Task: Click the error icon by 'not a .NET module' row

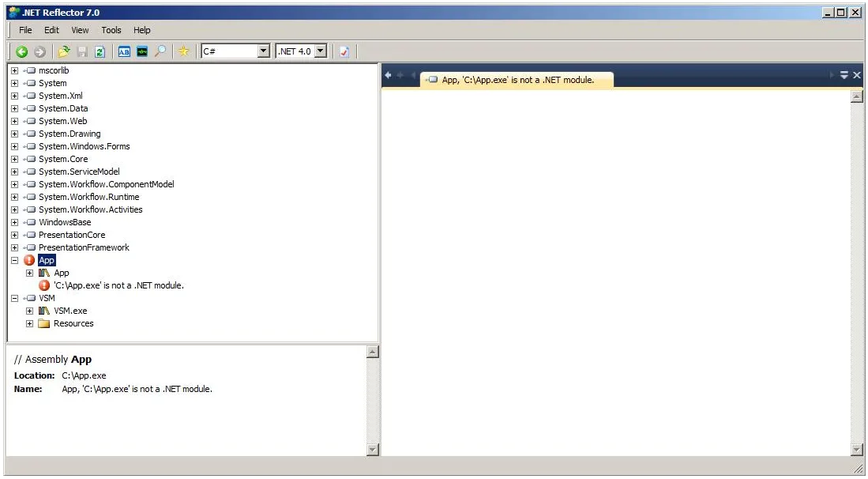Action: (x=44, y=285)
